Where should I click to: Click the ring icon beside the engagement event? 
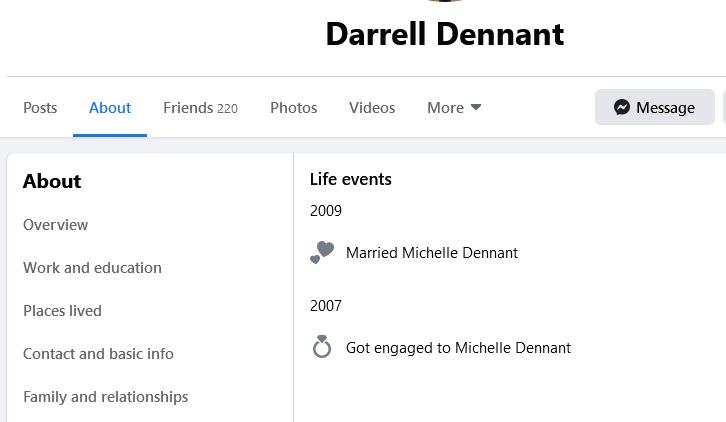(x=322, y=347)
